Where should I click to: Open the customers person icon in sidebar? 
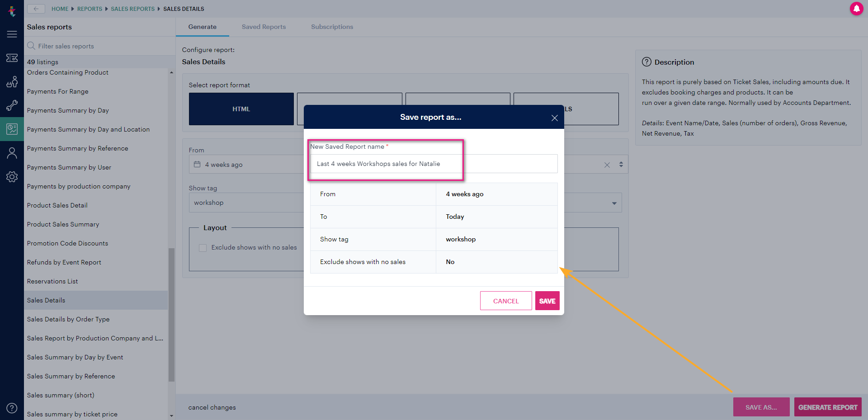(12, 153)
